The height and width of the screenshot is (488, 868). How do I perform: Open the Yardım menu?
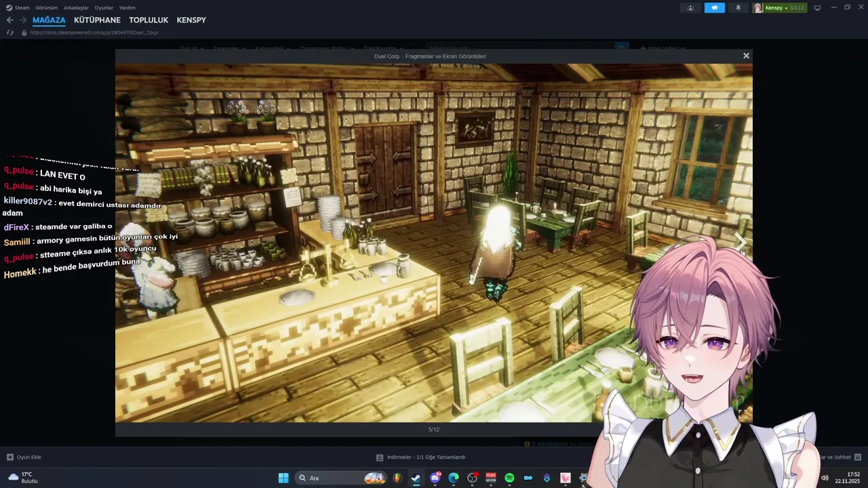coord(127,7)
